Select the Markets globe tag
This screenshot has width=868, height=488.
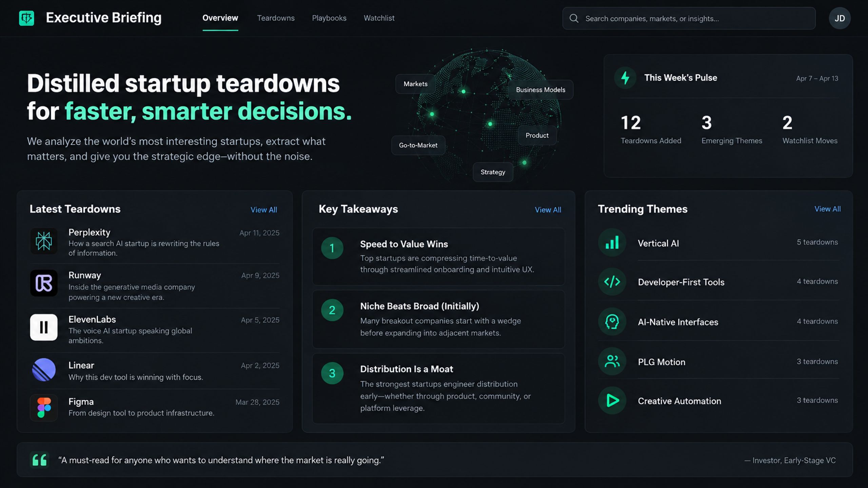[415, 84]
